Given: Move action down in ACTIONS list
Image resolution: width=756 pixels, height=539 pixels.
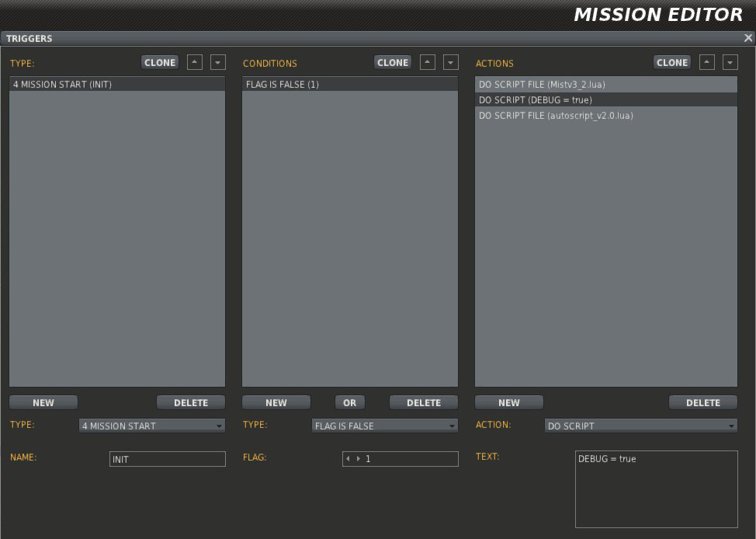Looking at the screenshot, I should pyautogui.click(x=730, y=62).
